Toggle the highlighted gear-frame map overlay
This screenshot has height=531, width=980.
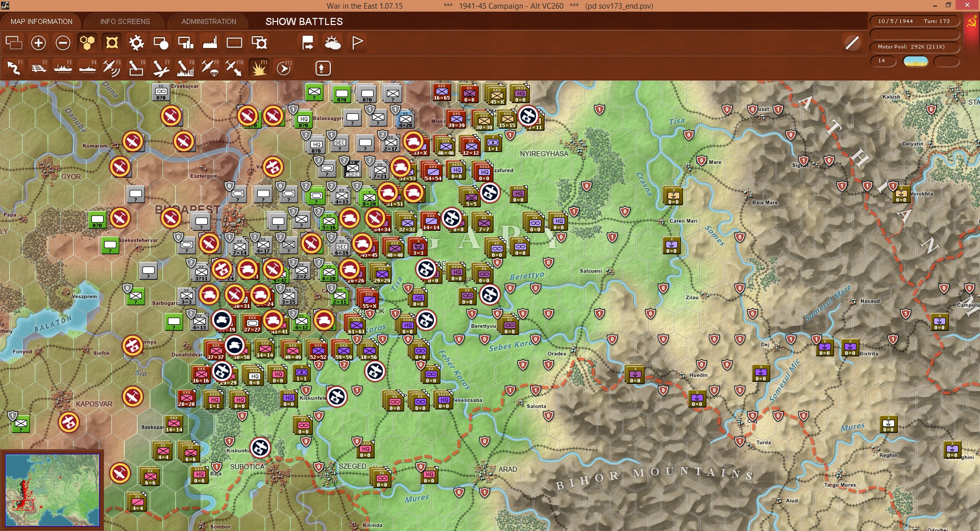coord(112,43)
